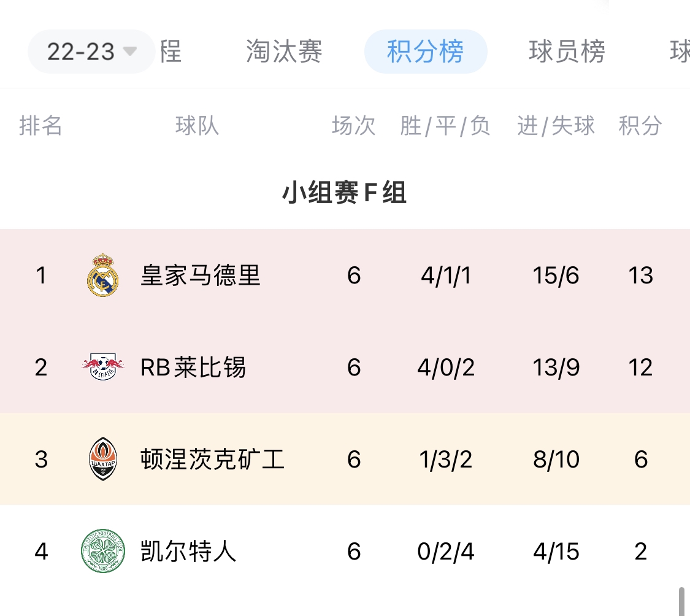
Task: Click the Shakhtar Donetsk club badge
Action: (x=102, y=460)
